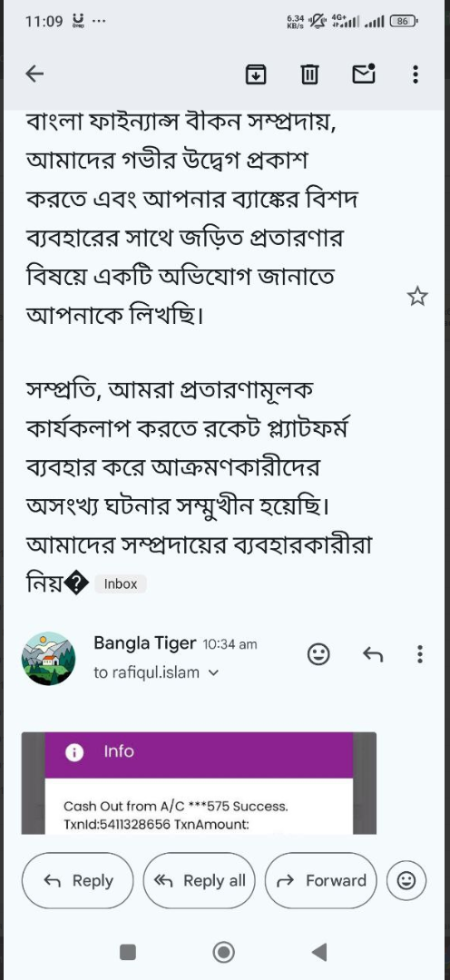The image size is (450, 980).
Task: Open the message three-dot options menu
Action: click(x=420, y=654)
